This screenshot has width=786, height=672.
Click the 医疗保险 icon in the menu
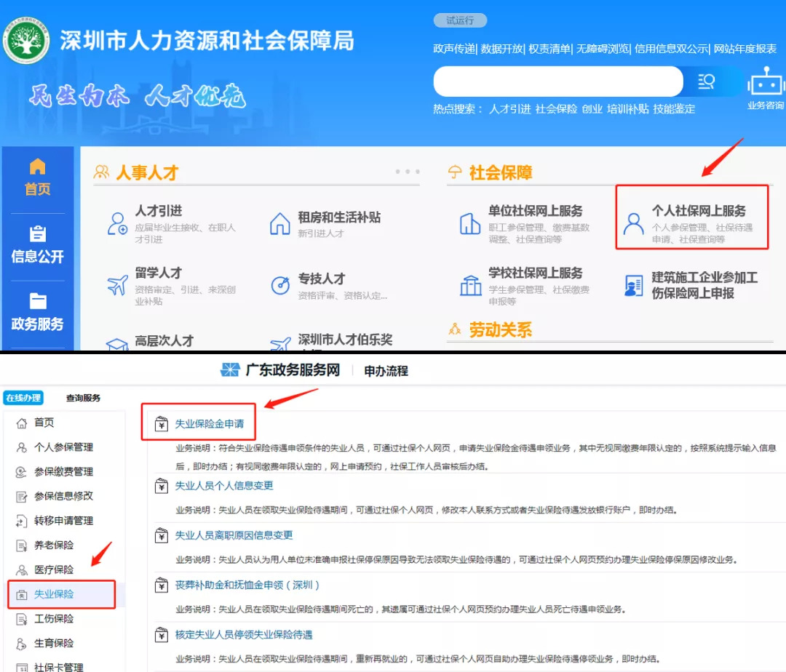click(22, 570)
